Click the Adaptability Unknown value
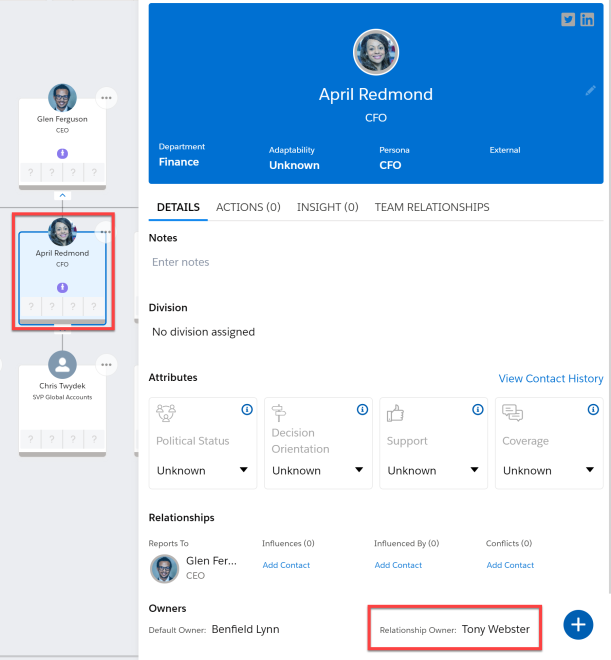The height and width of the screenshot is (660, 611). 294,165
